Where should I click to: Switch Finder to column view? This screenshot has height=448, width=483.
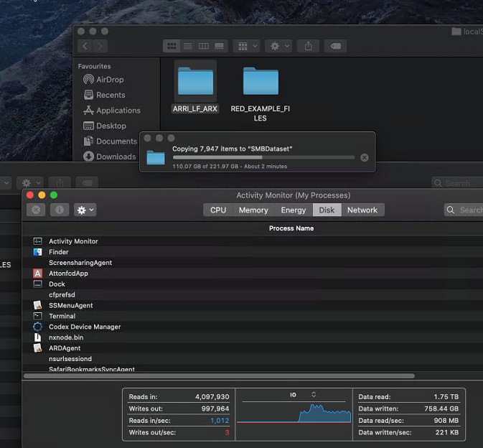[x=204, y=46]
